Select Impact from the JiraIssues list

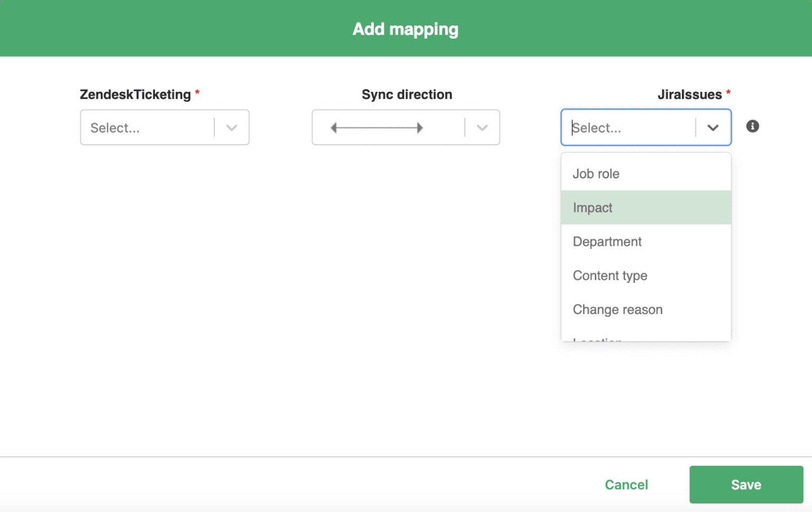pos(592,207)
